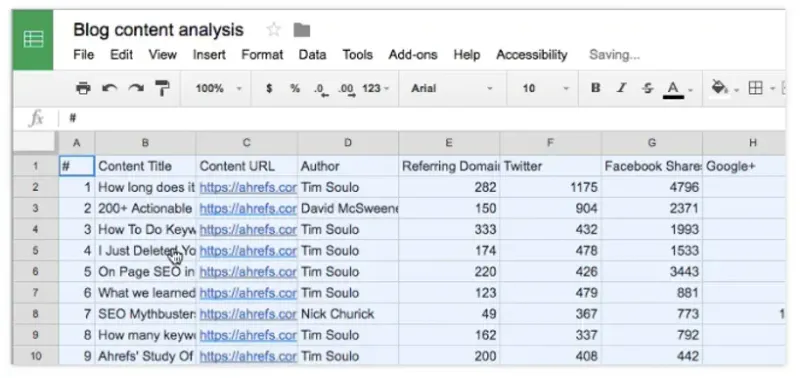Open ahrefs link in row 4
Viewport: 800px width, 378px height.
pos(248,230)
